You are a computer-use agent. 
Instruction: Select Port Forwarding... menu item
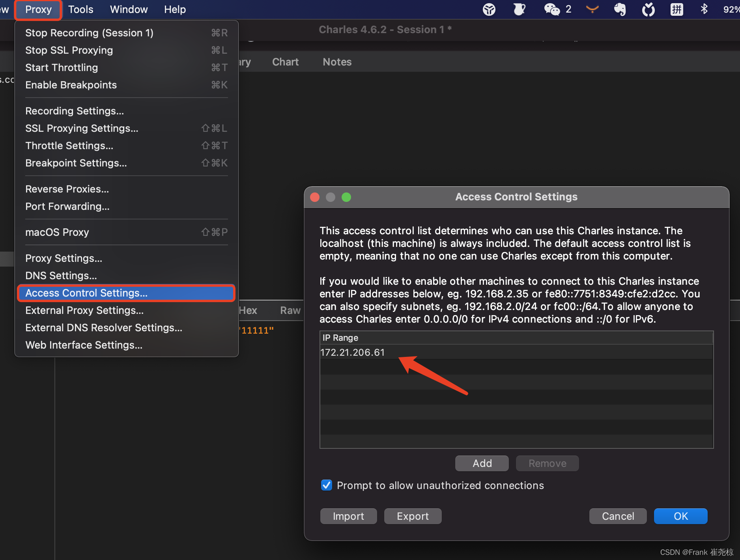tap(126, 206)
